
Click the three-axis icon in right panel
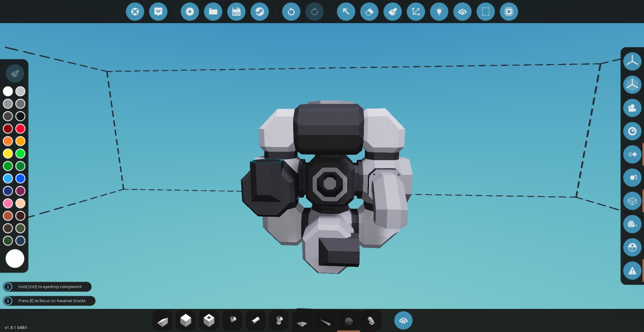tap(632, 61)
